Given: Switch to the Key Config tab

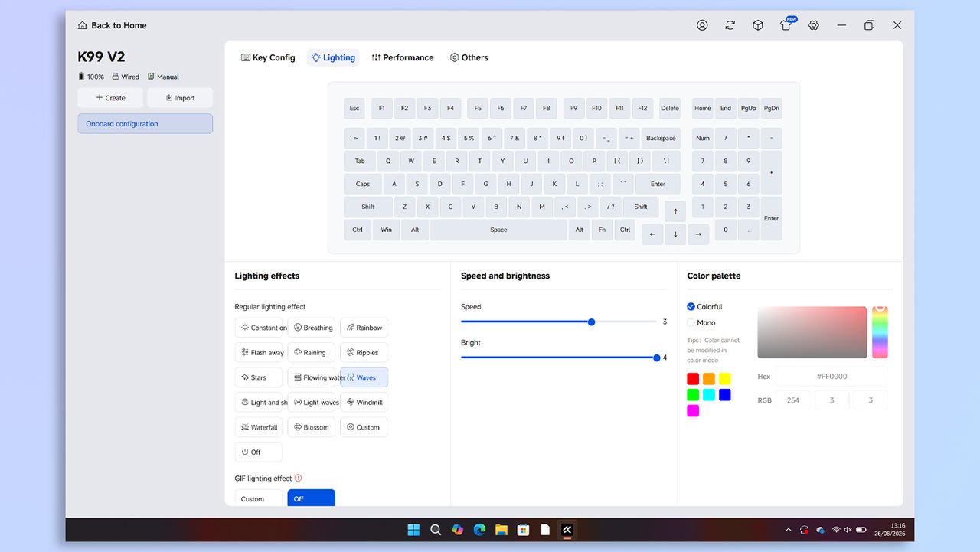Looking at the screenshot, I should click(268, 57).
